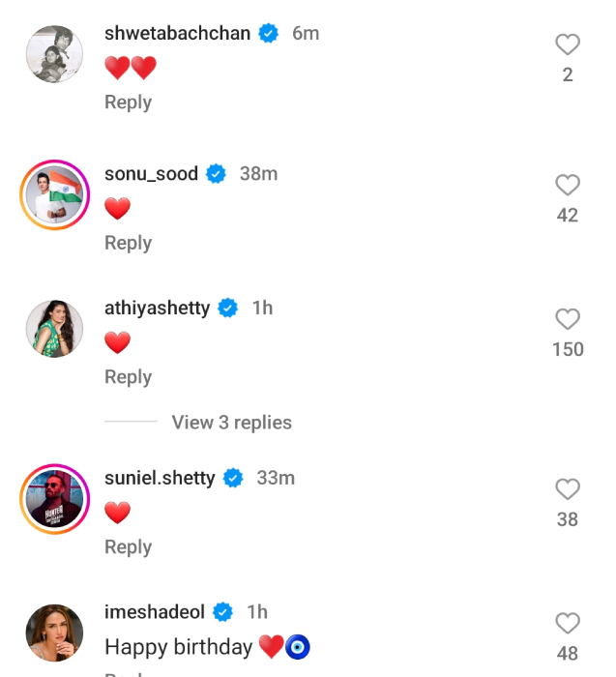The height and width of the screenshot is (677, 616).
Task: Open athiyashetty's profile photo
Action: pyautogui.click(x=54, y=330)
